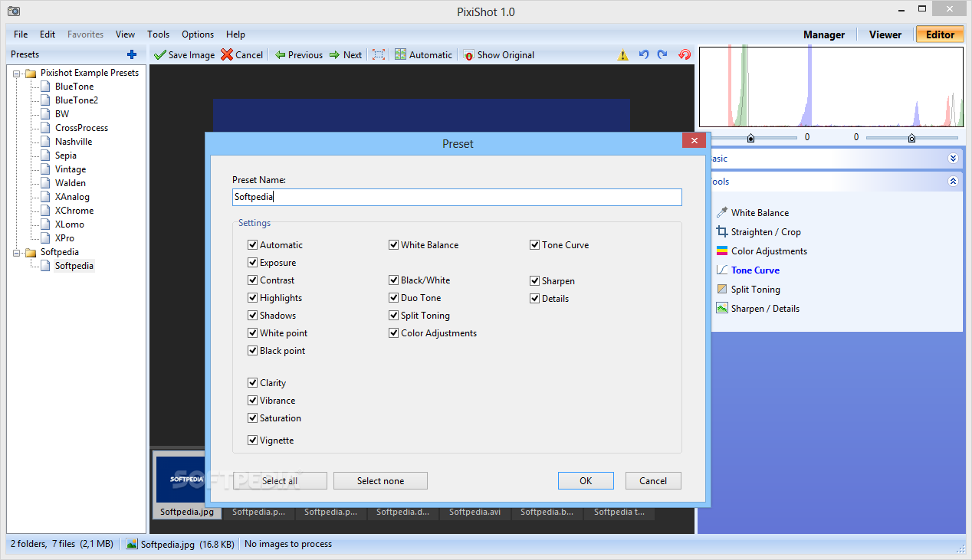Collapse the Softpedia presets folder
Image resolution: width=972 pixels, height=560 pixels.
click(x=16, y=252)
